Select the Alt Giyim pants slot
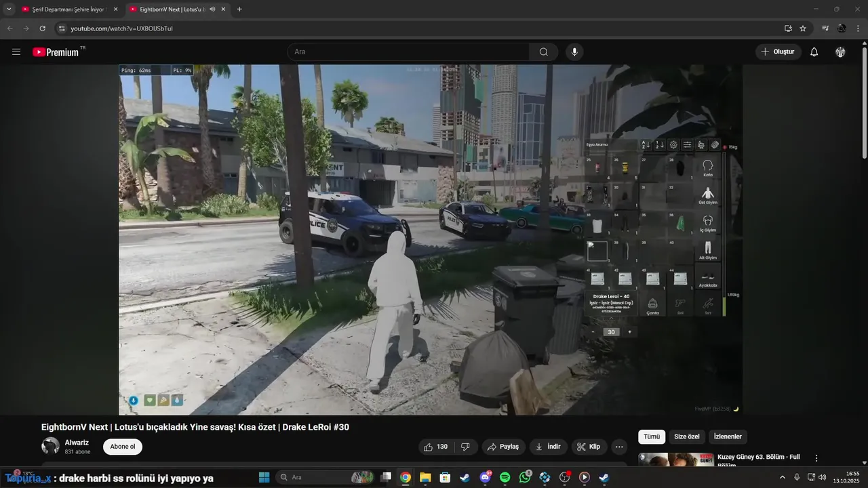 click(708, 251)
